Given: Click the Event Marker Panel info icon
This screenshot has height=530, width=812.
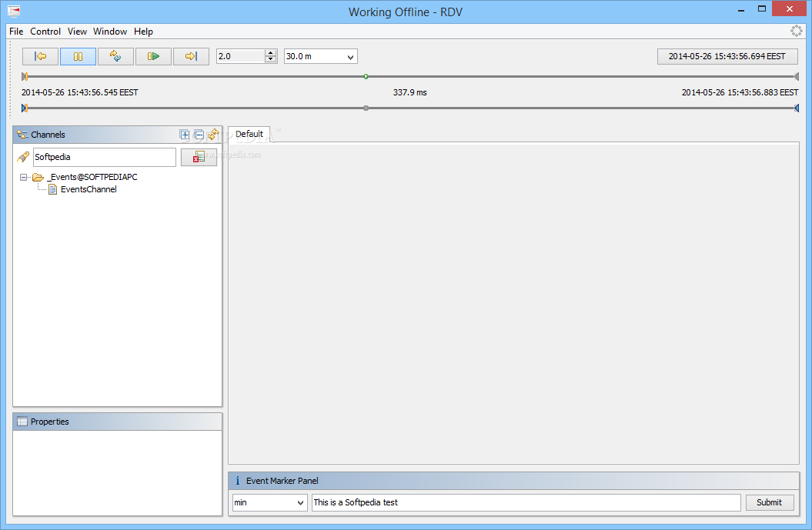Looking at the screenshot, I should click(238, 480).
